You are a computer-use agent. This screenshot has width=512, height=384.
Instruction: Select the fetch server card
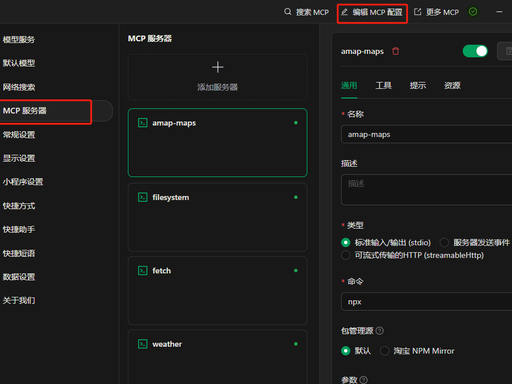pyautogui.click(x=218, y=290)
